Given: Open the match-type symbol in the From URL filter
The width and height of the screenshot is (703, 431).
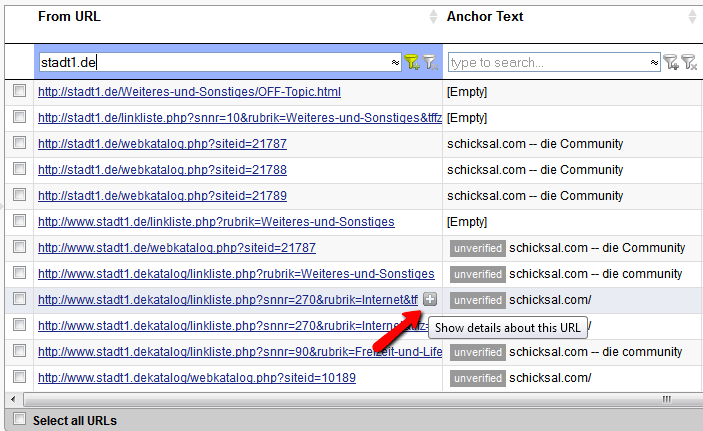Looking at the screenshot, I should (x=395, y=62).
